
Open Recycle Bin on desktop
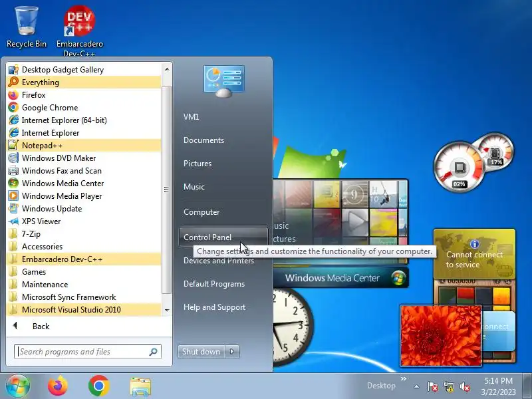tap(27, 27)
